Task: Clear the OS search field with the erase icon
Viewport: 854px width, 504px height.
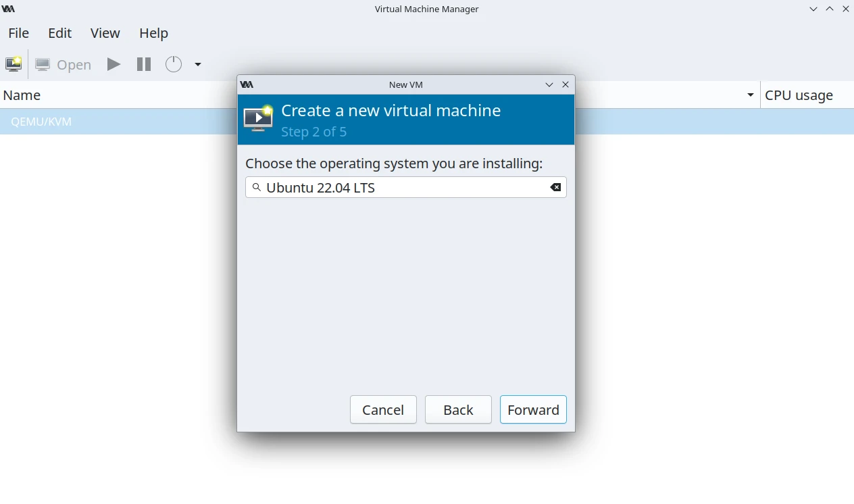Action: coord(555,187)
